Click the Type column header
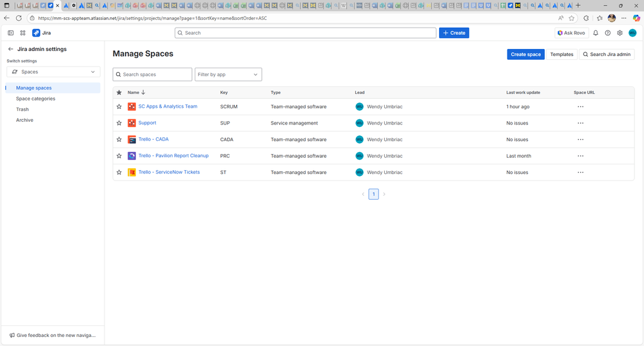 click(x=276, y=92)
